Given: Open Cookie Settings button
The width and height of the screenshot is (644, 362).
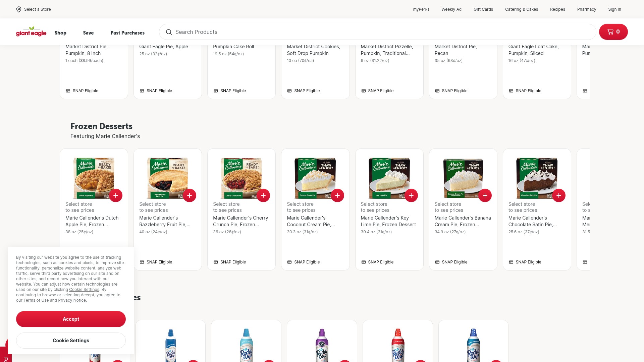Looking at the screenshot, I should point(71,341).
